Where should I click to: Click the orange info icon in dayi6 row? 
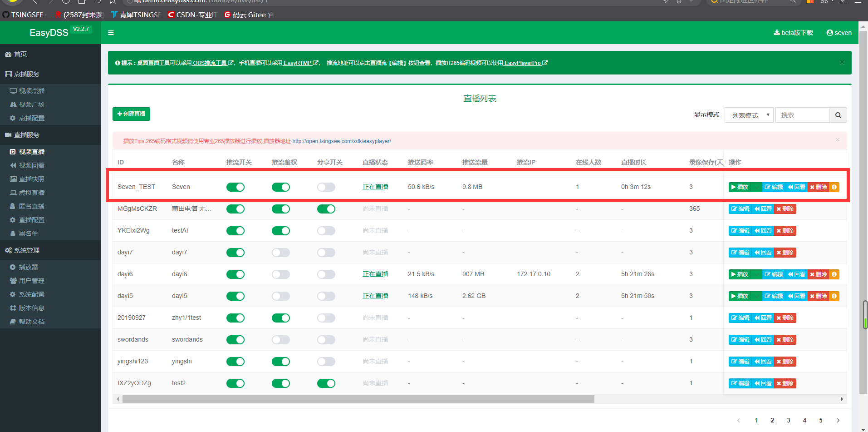click(834, 274)
